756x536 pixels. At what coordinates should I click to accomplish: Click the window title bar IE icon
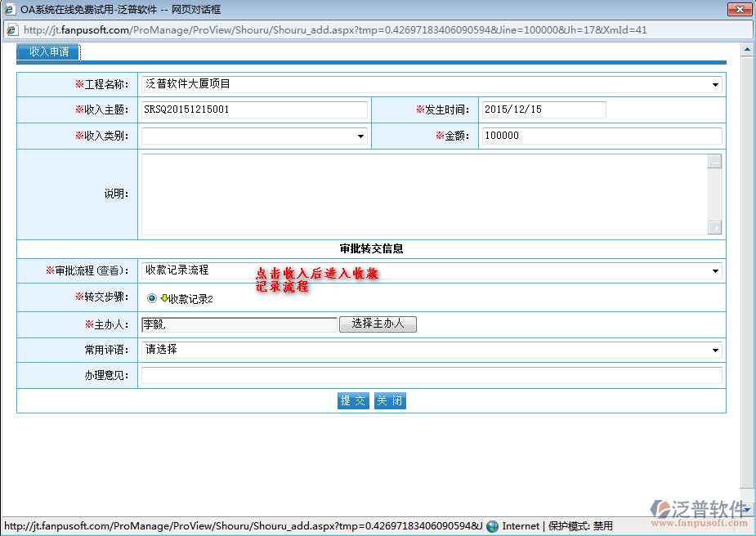[10, 10]
